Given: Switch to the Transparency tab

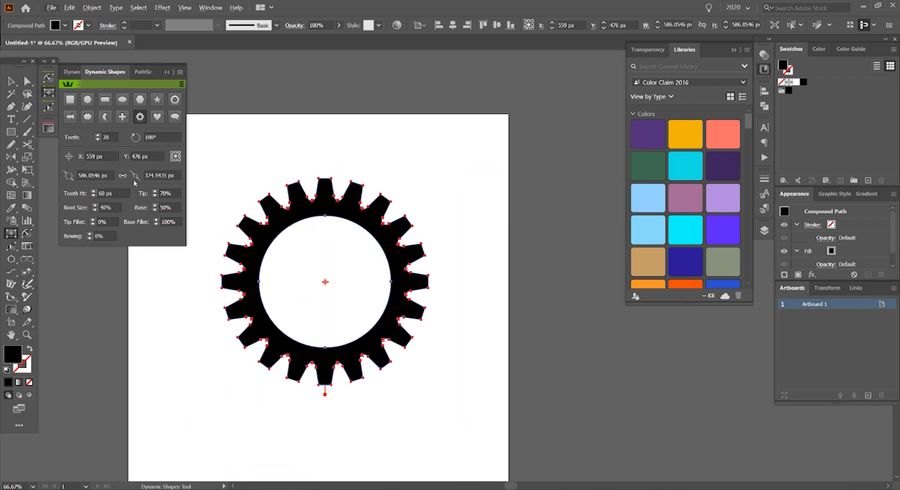Looking at the screenshot, I should click(x=648, y=49).
